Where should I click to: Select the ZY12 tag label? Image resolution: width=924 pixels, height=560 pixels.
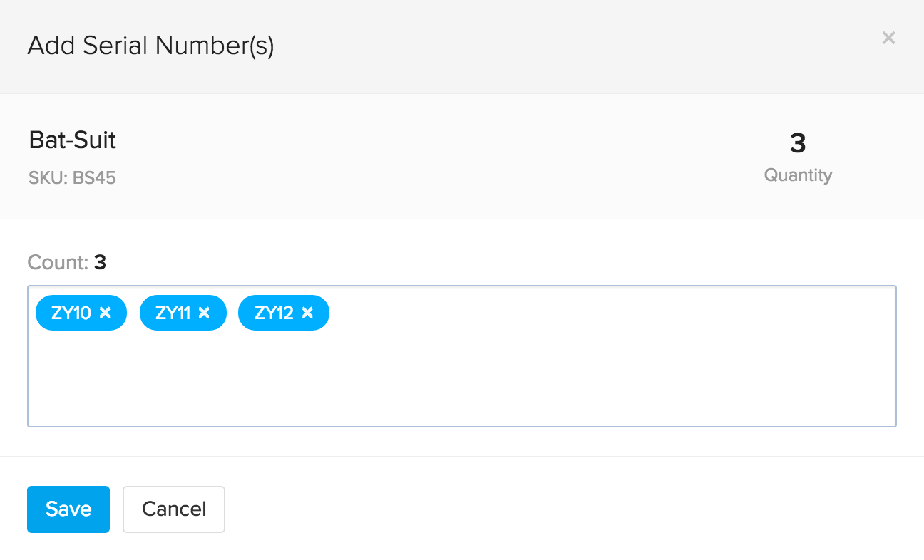pyautogui.click(x=274, y=313)
